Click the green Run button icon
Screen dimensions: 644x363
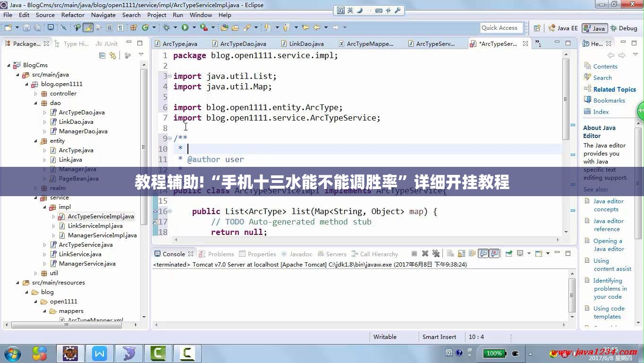(x=185, y=28)
